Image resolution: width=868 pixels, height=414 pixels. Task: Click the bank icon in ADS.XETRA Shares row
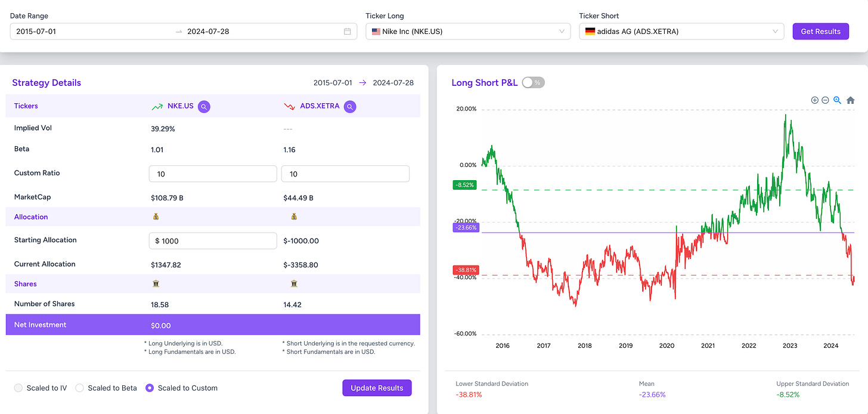point(294,284)
